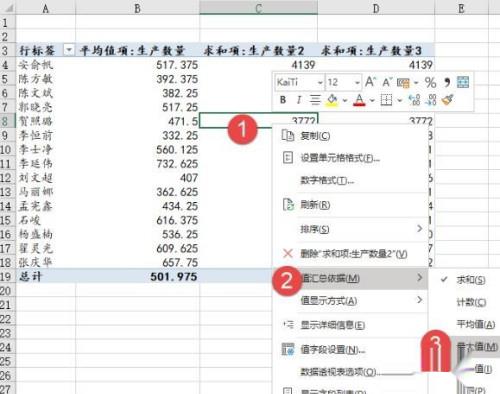Click the decrease font size icon
This screenshot has height=394, width=500.
(387, 82)
